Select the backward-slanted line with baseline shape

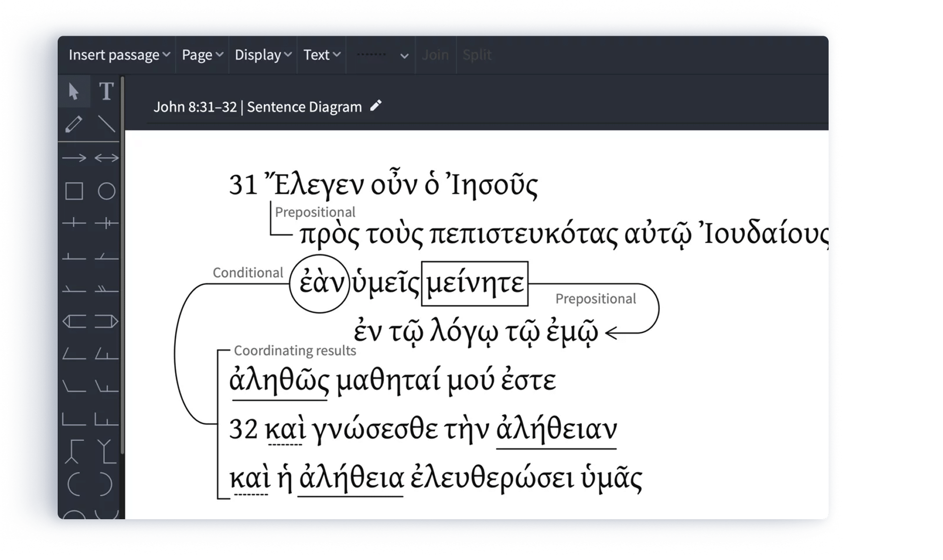pyautogui.click(x=74, y=386)
